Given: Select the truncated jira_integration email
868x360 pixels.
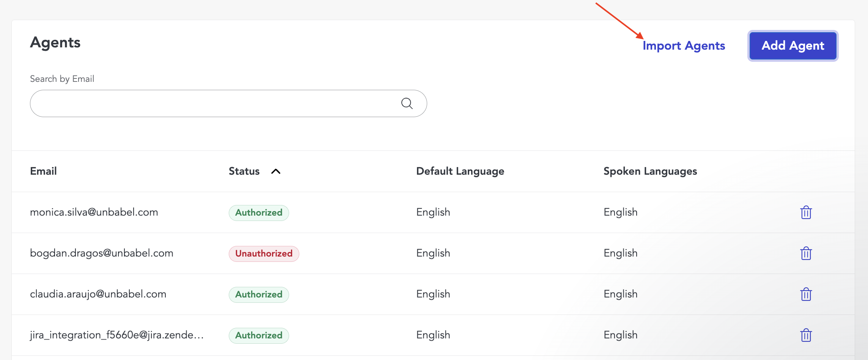Looking at the screenshot, I should (117, 335).
